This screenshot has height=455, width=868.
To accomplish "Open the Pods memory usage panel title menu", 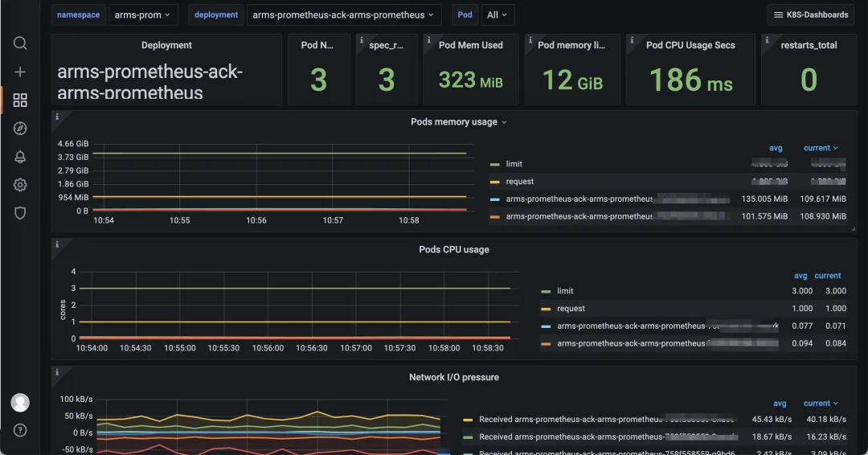I will click(x=458, y=121).
